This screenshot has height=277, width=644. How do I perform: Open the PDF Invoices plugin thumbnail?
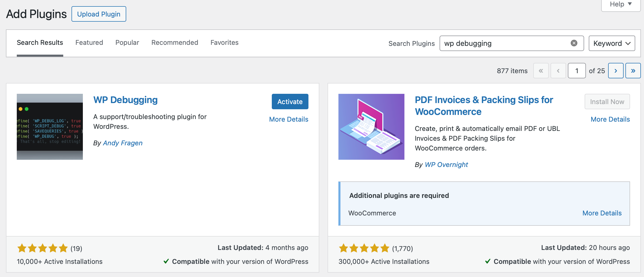click(371, 127)
